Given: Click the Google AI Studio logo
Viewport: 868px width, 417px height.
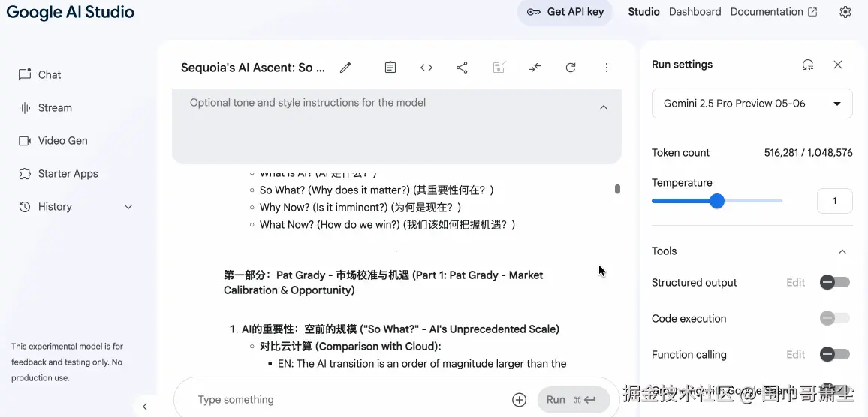Looking at the screenshot, I should click(x=71, y=12).
